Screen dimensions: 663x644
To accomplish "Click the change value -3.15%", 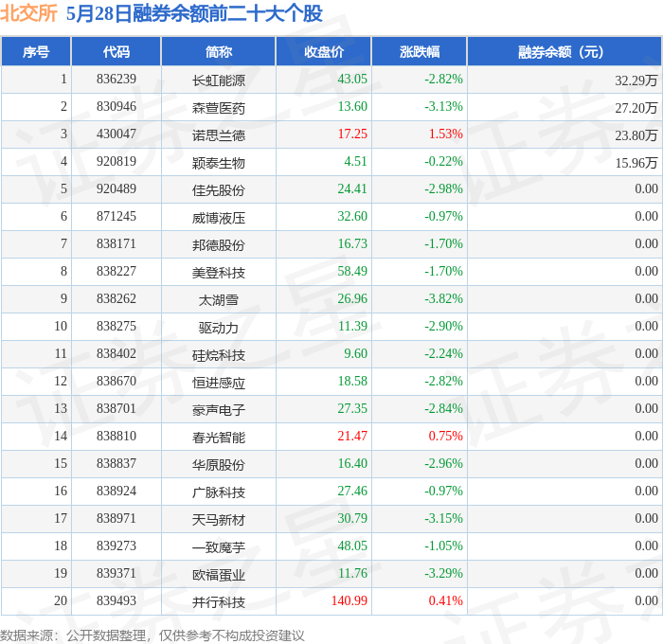I will point(443,518).
